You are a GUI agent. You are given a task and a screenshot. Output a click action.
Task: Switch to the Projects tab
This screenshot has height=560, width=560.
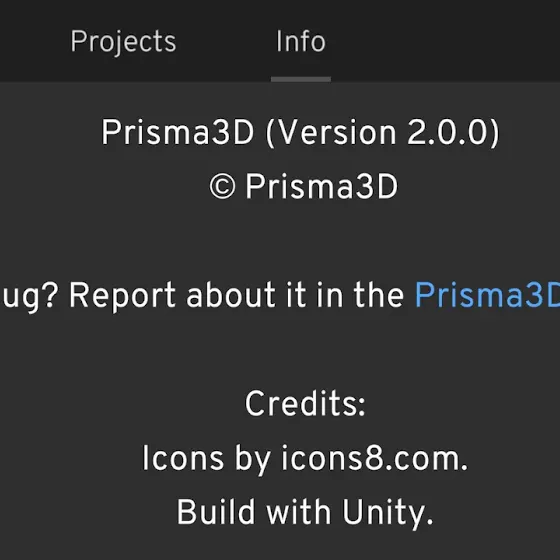coord(123,42)
